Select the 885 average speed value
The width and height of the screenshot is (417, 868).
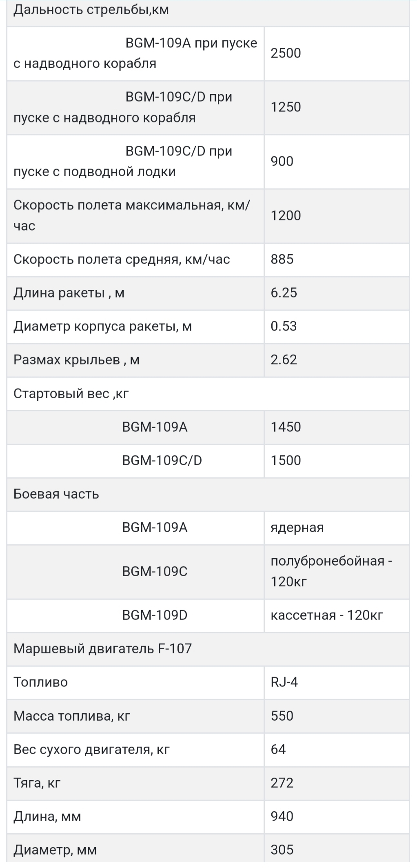click(x=282, y=259)
